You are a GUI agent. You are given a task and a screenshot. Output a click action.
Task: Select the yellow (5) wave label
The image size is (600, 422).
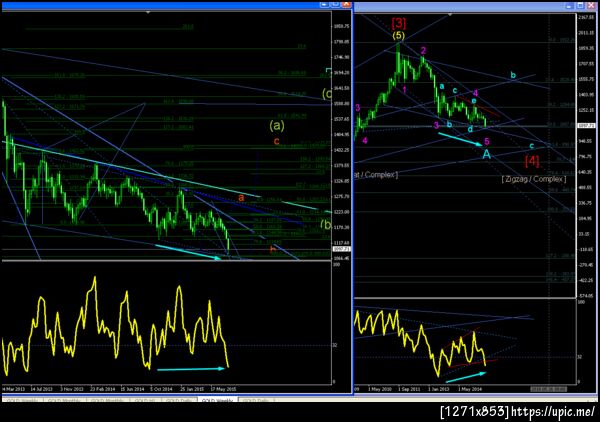[399, 36]
